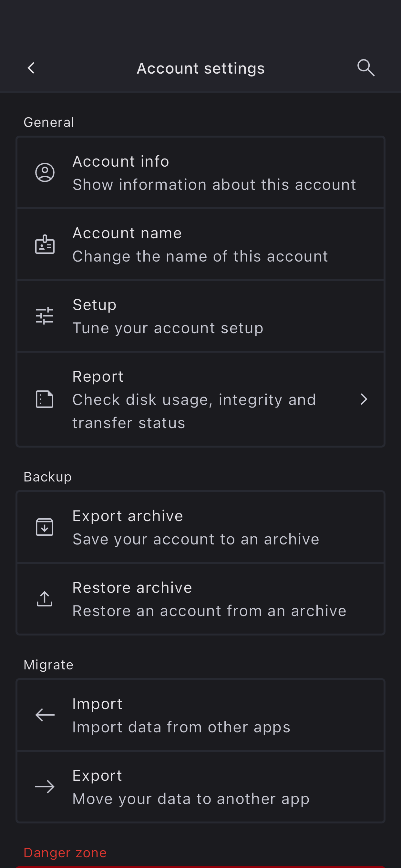Open Tune your account setup

168,328
